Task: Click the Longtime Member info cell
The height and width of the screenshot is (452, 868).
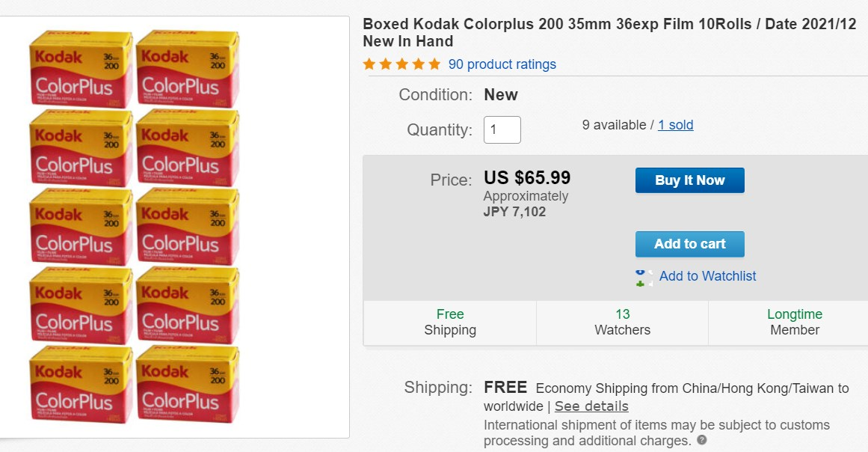Action: (x=794, y=323)
